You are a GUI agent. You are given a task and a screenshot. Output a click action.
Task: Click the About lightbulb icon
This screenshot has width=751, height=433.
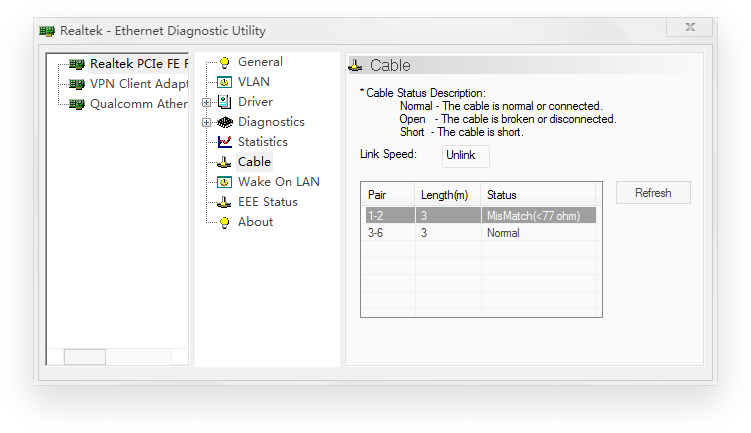click(x=224, y=222)
